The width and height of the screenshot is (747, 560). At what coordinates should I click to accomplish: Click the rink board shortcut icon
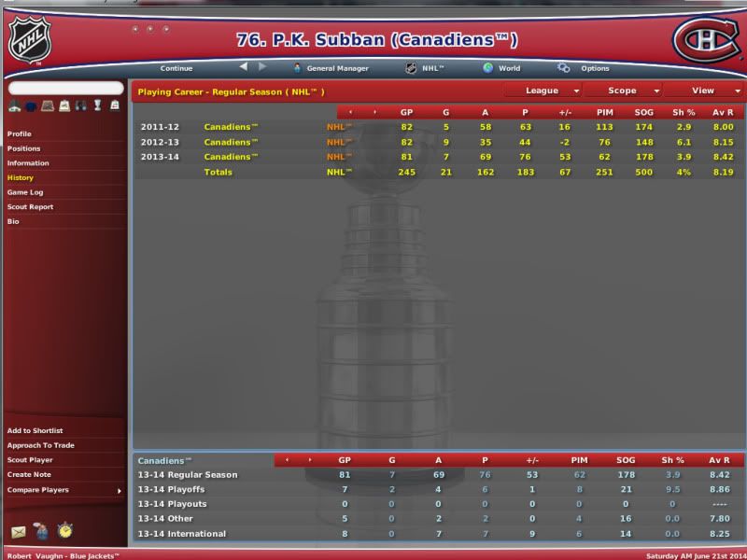click(x=48, y=105)
